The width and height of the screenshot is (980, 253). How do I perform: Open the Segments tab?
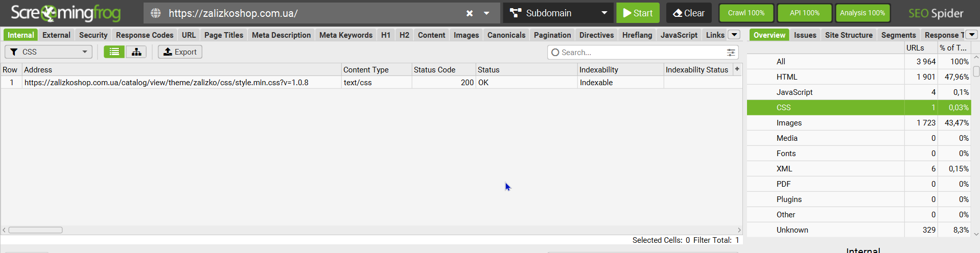click(x=898, y=35)
